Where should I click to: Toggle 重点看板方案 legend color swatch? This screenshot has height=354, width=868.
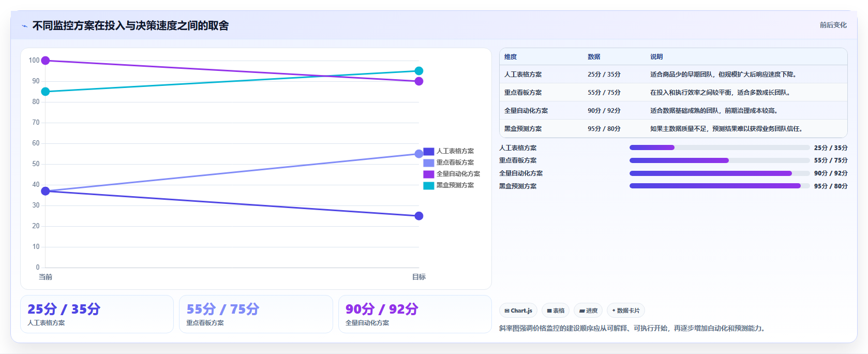(x=429, y=163)
